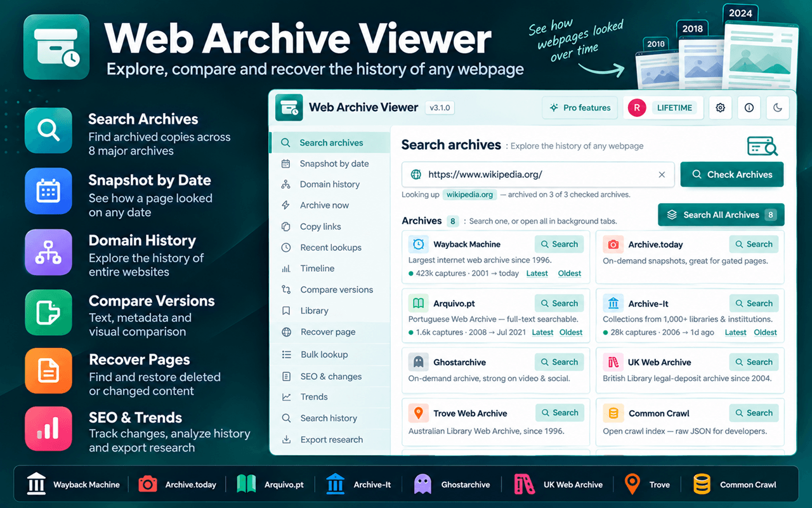
Task: Search the Archive-It archive
Action: coord(754,304)
